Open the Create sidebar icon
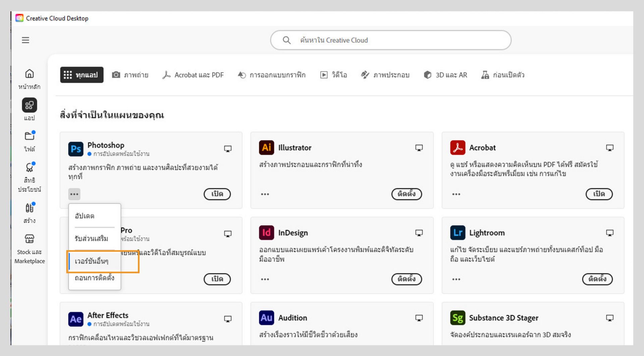Screen dimensions: 644x356 [30, 208]
